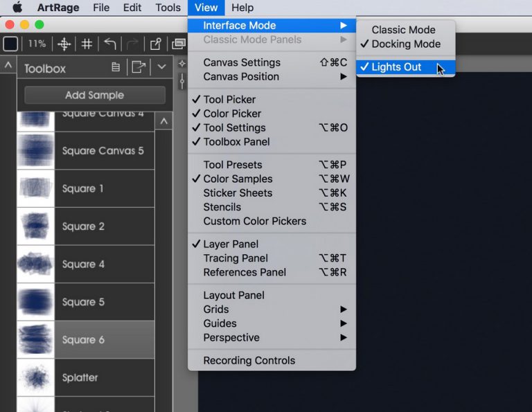Click the current color swatch in toolbar

coord(10,44)
